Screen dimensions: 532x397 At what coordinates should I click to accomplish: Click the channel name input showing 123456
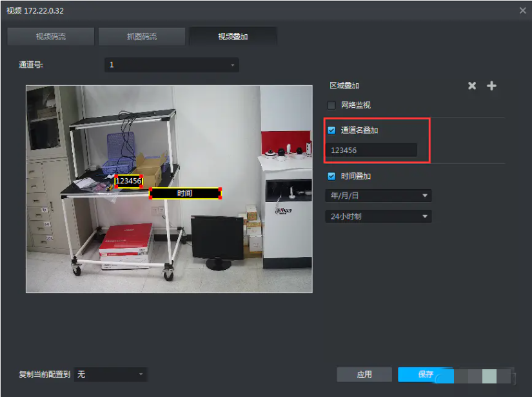click(372, 149)
